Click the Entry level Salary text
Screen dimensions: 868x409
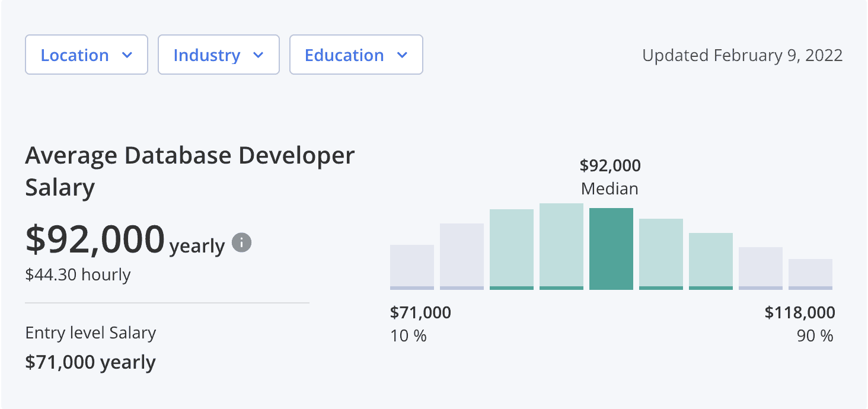[x=90, y=333]
